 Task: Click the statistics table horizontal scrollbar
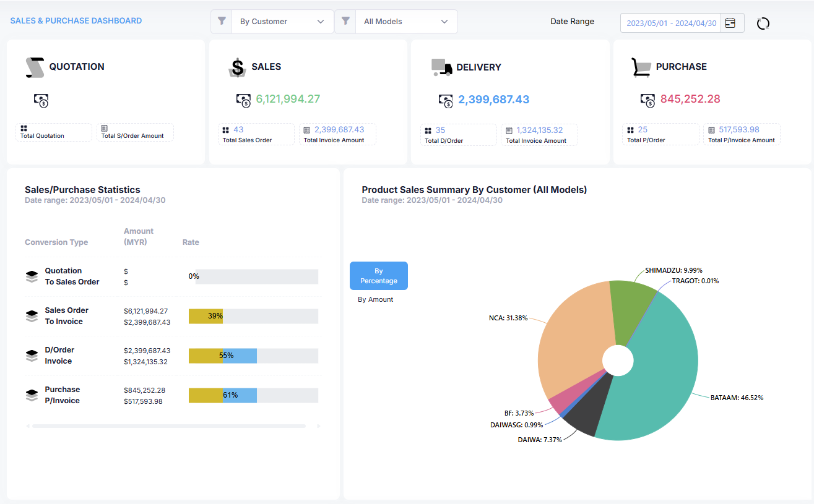[168, 426]
